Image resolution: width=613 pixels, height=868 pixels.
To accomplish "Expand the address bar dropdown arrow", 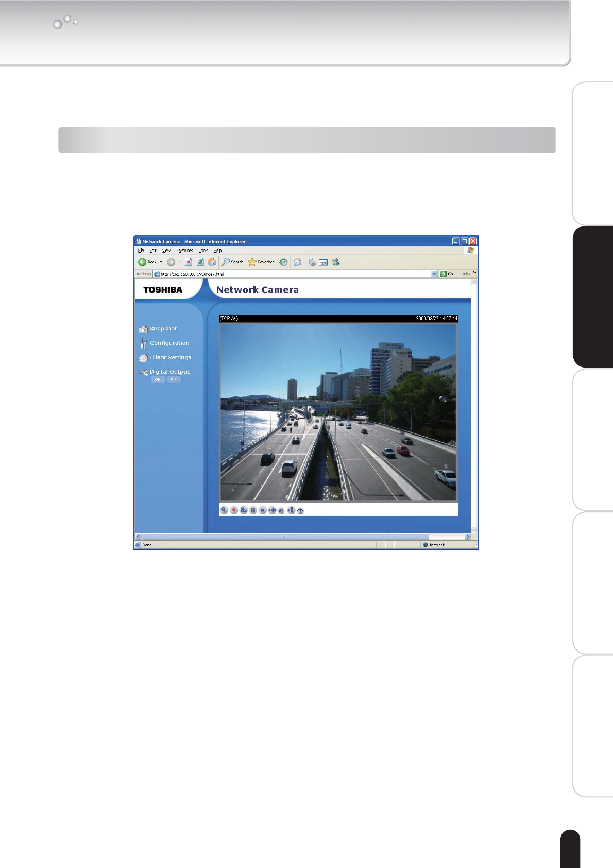I will click(x=434, y=274).
